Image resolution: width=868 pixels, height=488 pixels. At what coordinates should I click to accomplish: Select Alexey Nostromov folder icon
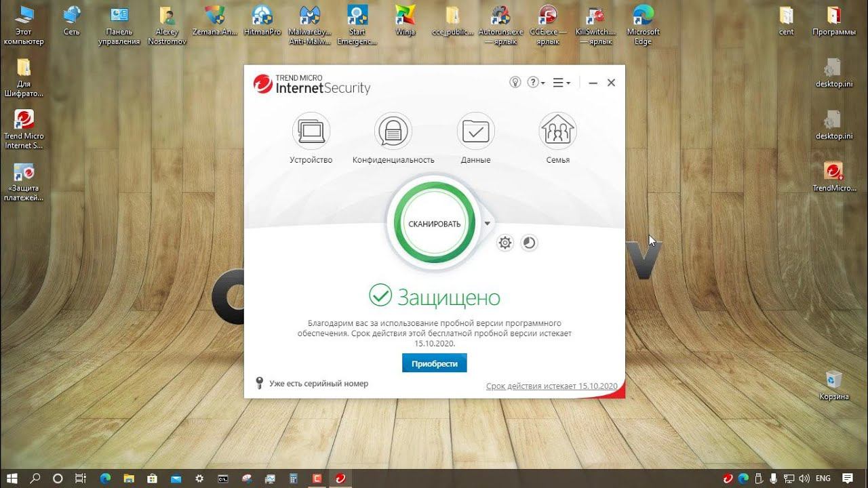click(167, 25)
